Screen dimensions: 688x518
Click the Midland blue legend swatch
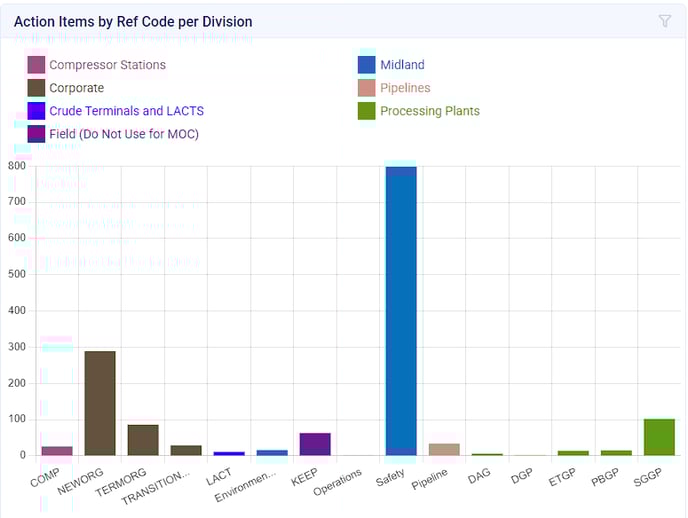366,65
